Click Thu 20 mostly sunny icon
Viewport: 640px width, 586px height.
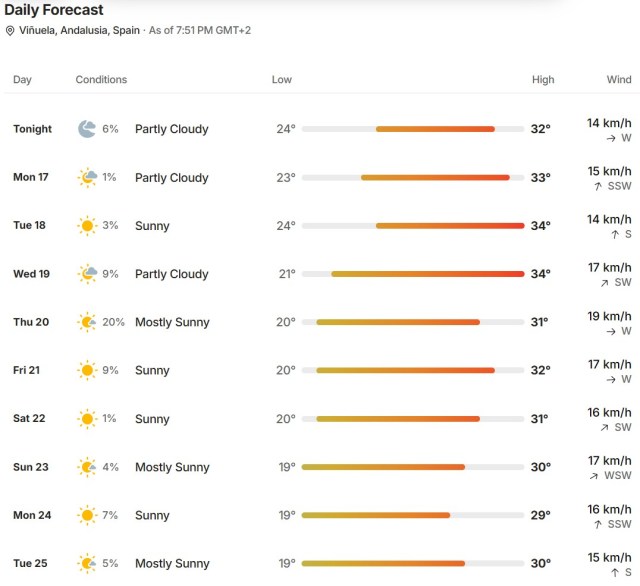coord(87,322)
